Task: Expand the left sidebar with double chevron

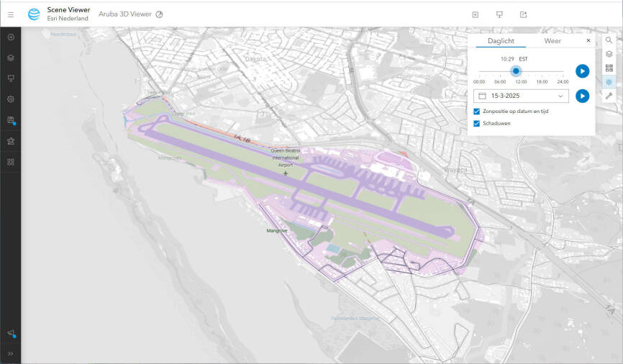Action: 10,354
